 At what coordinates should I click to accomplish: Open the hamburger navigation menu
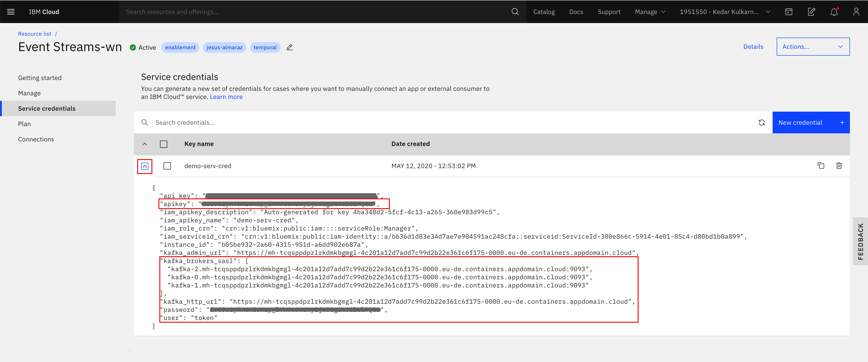pos(11,12)
